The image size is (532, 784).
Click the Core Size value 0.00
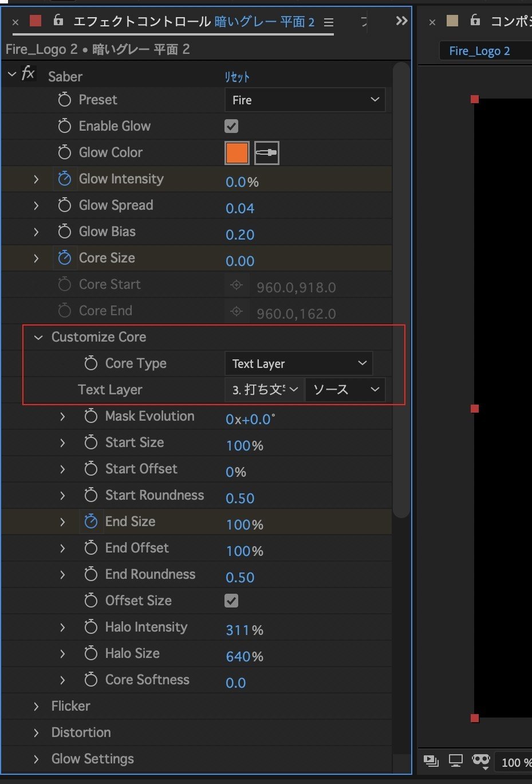(240, 261)
